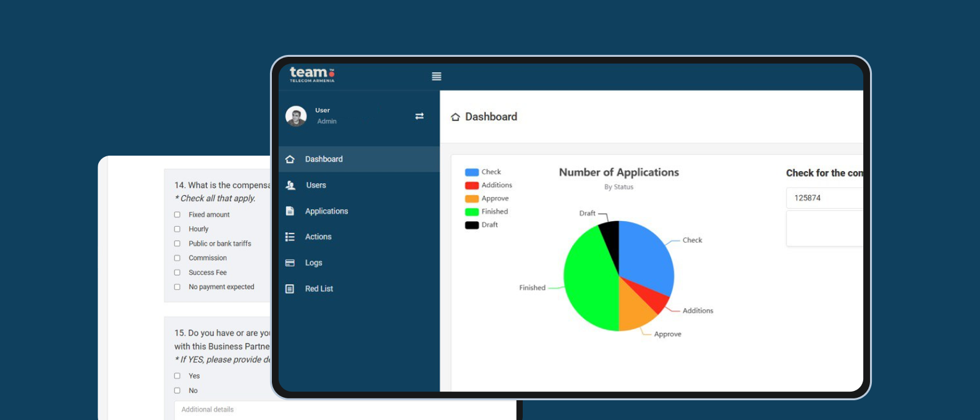
Task: Click the Actions list icon
Action: tap(290, 237)
